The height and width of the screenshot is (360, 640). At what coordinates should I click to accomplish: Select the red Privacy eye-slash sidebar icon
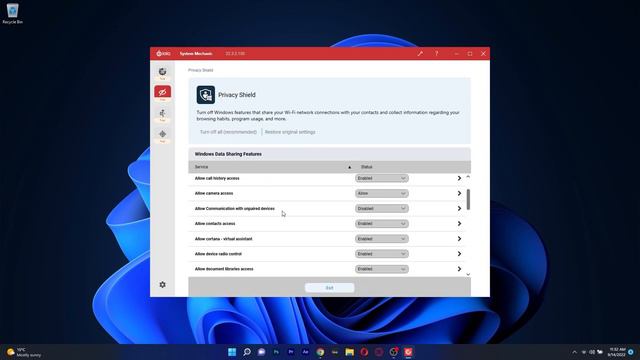(x=162, y=93)
